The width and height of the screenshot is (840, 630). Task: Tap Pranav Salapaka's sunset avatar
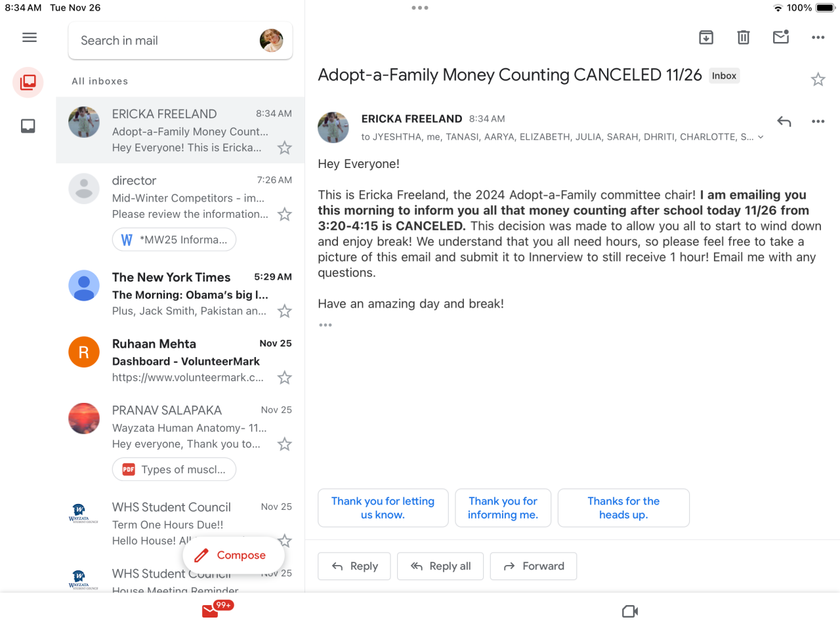point(84,419)
